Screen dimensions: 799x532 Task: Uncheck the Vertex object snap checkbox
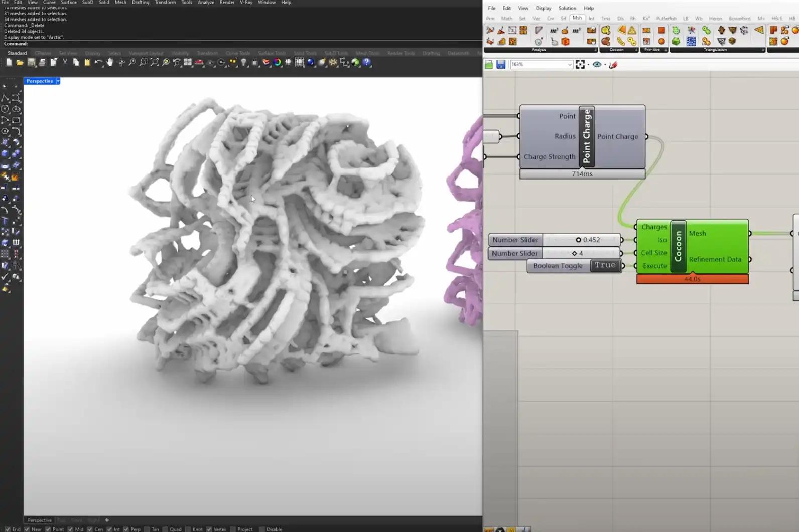click(x=209, y=529)
